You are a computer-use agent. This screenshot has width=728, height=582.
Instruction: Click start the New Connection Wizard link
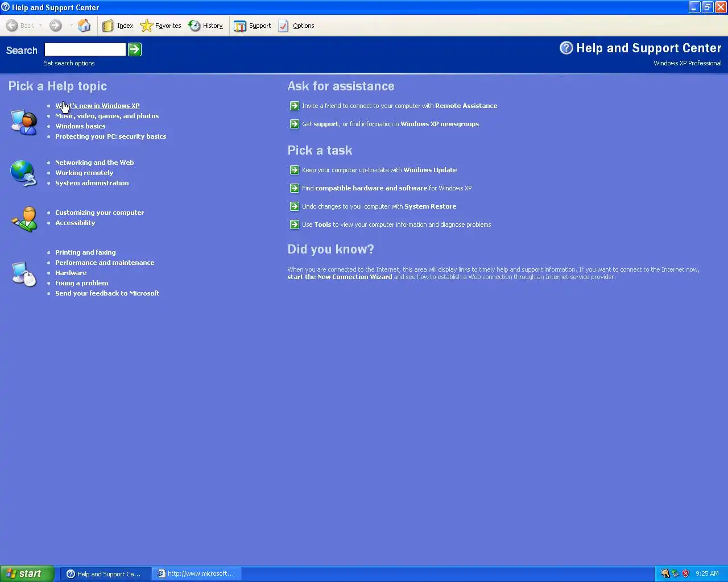pyautogui.click(x=340, y=277)
